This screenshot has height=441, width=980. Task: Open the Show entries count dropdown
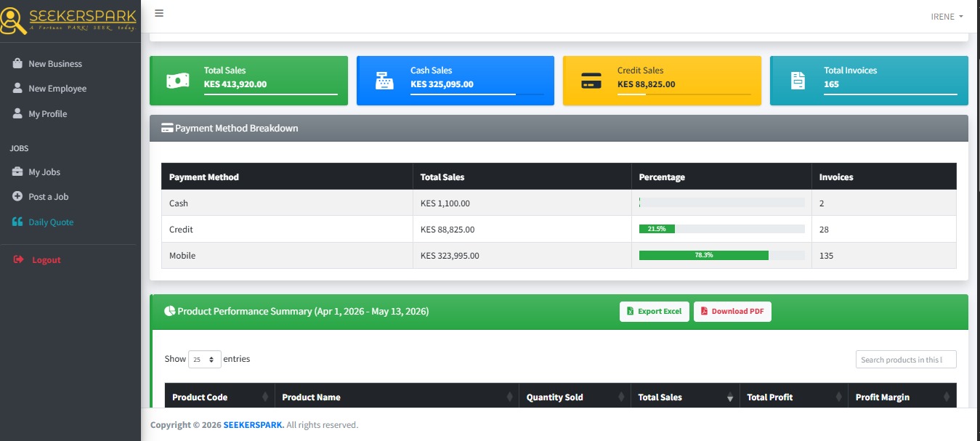[205, 359]
